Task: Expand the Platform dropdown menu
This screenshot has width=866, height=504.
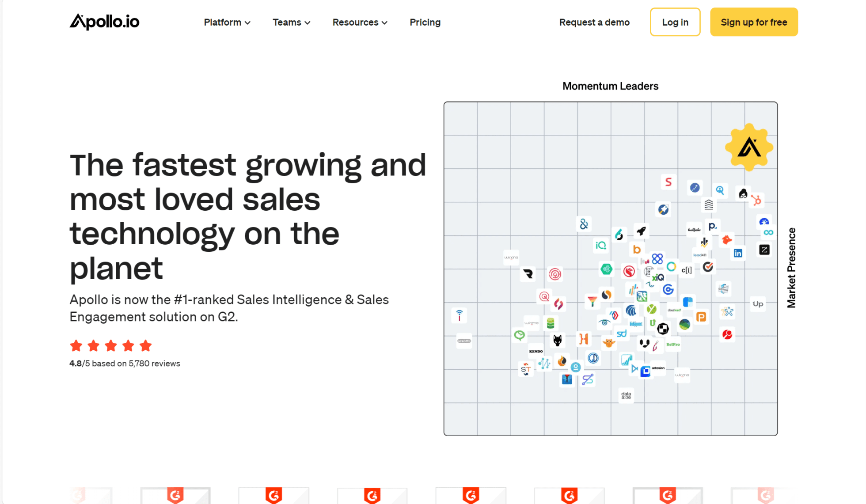Action: coord(226,22)
